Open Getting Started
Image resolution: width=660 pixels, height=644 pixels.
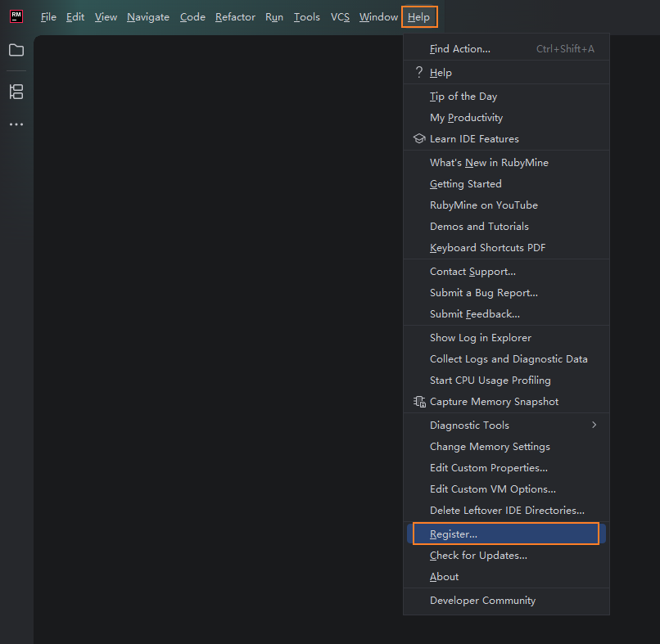point(506,184)
